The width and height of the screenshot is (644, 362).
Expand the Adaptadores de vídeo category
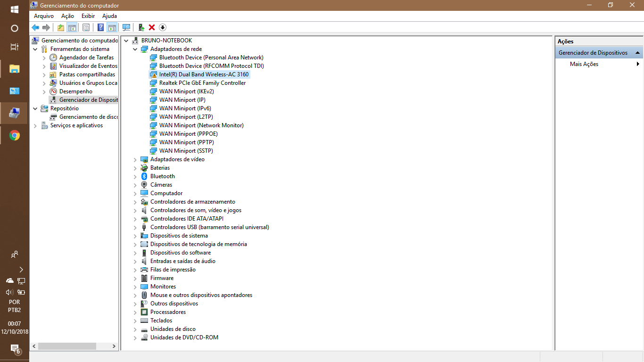(135, 159)
